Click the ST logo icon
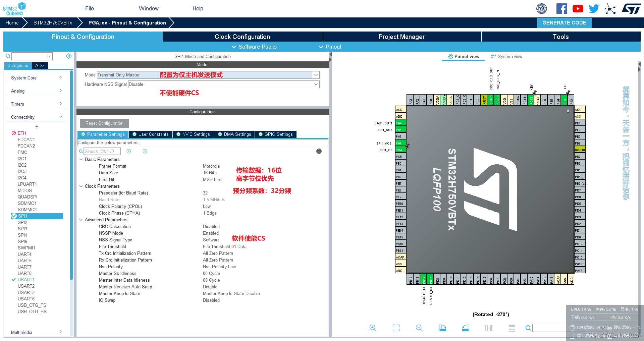Image resolution: width=644 pixels, height=341 pixels. tap(631, 9)
